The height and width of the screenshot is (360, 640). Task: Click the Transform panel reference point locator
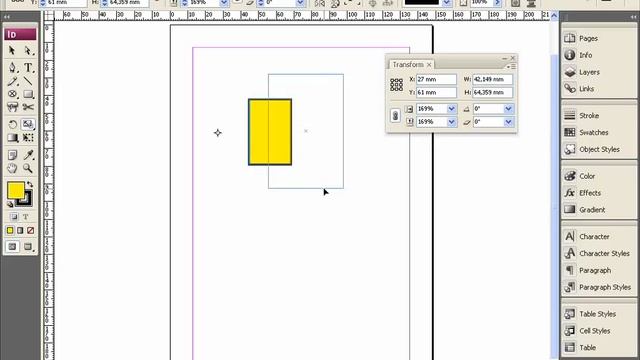(x=396, y=85)
